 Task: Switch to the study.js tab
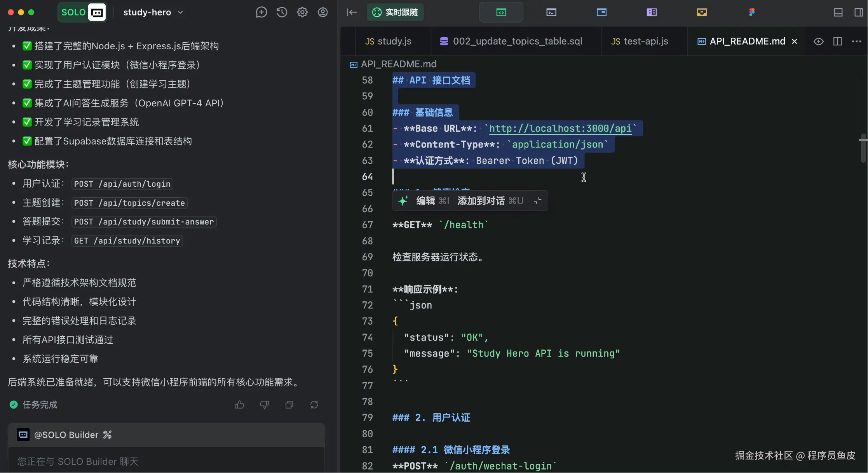click(x=389, y=42)
